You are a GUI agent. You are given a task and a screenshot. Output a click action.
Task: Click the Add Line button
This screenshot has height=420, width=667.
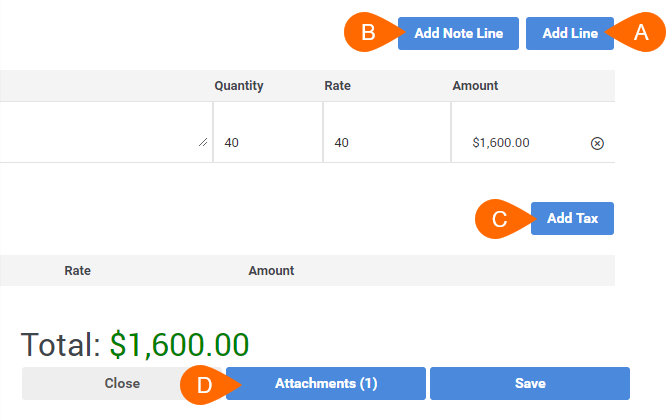pyautogui.click(x=570, y=33)
